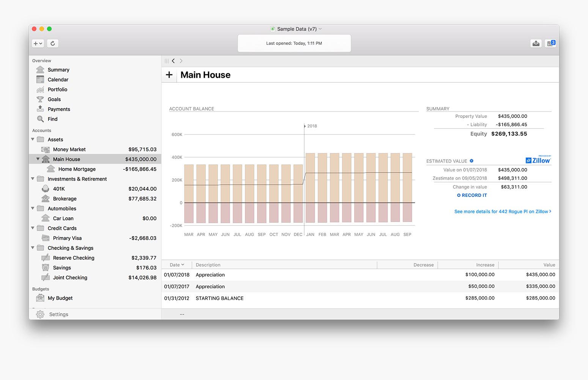Open the notifications icon with badge 3
This screenshot has width=588, height=380.
551,43
